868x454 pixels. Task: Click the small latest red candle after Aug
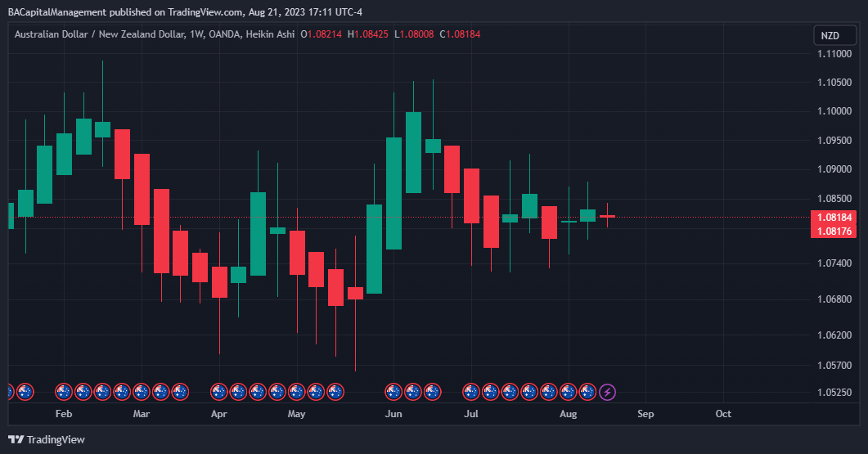pos(607,216)
